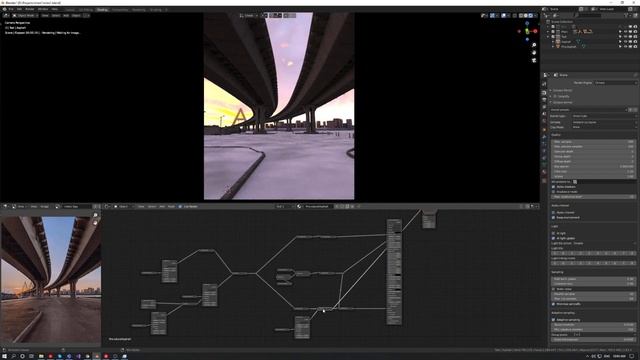The image size is (640, 360).
Task: Open Image menu in image editor header
Action: 44,207
